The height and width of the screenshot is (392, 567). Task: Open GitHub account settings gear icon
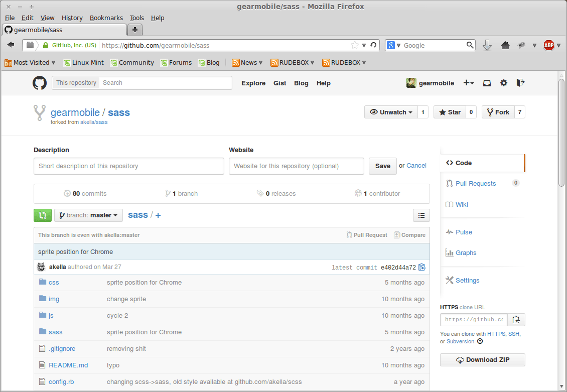click(x=503, y=83)
